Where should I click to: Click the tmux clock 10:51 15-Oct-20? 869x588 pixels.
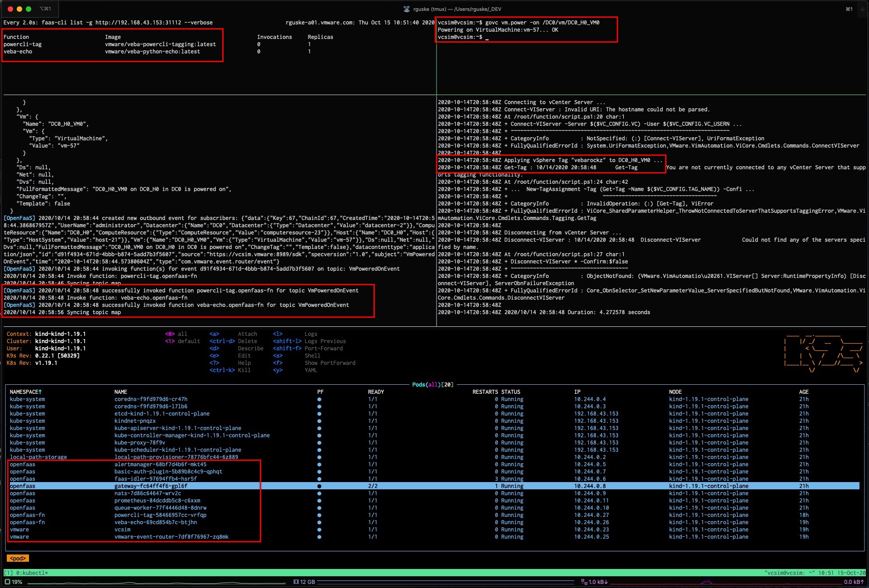(x=843, y=573)
